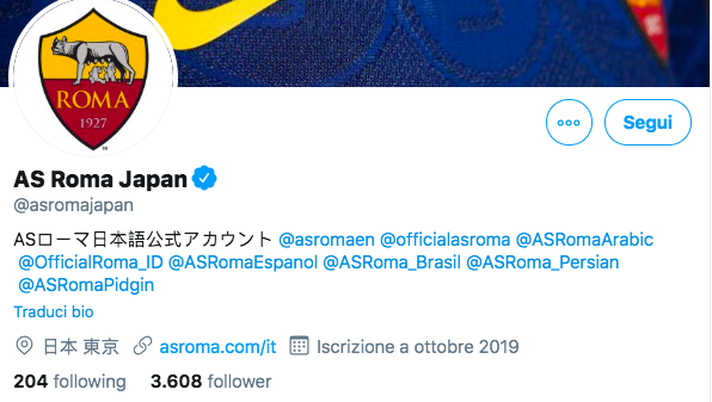The width and height of the screenshot is (712, 402).
Task: Visit the @ASRoma_Persian account link
Action: point(543,262)
